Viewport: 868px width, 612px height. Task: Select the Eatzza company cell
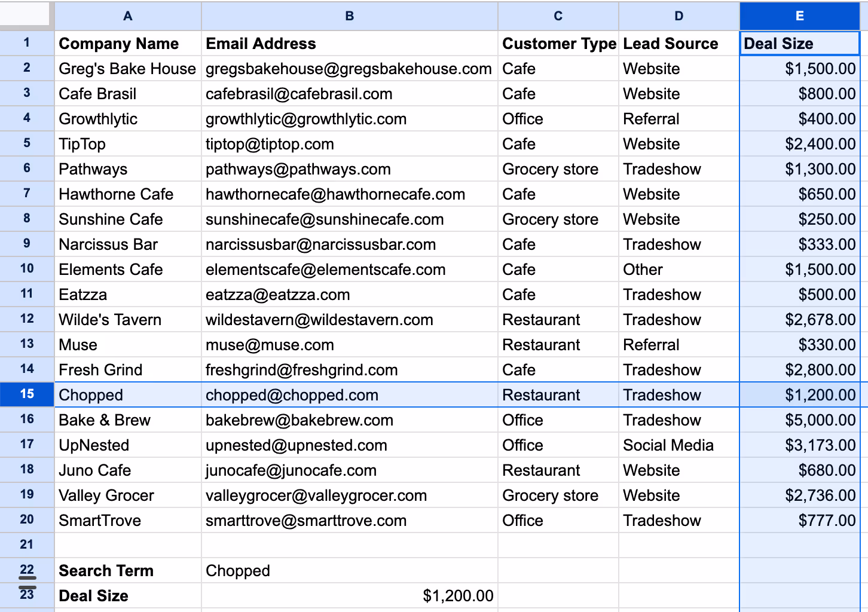click(128, 295)
